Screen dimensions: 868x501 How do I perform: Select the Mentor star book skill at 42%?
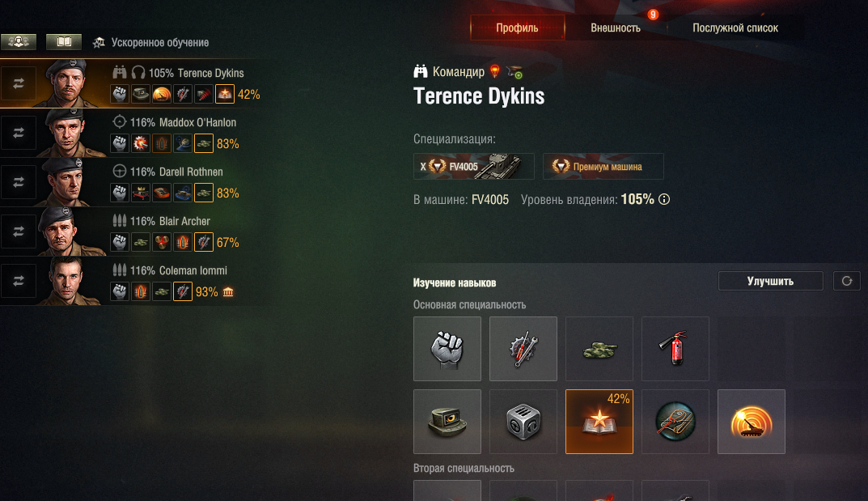pos(599,422)
